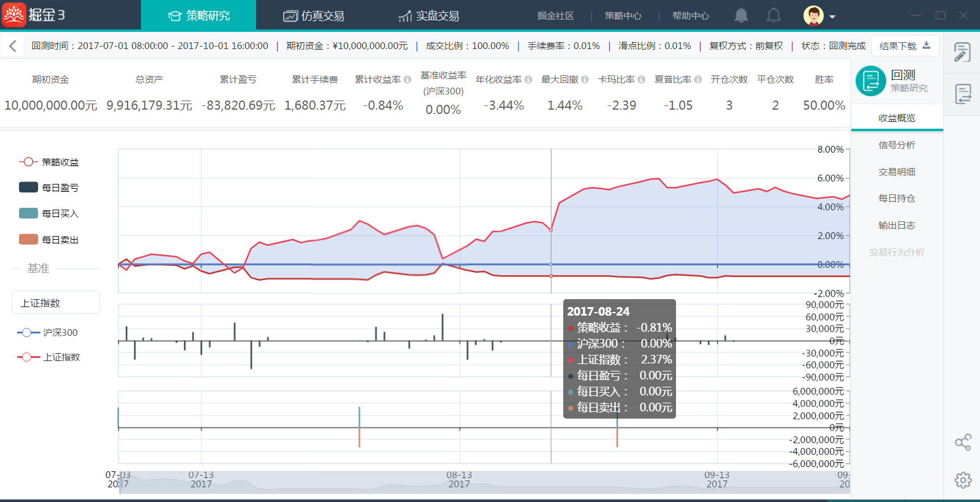Open notifications with the solid bell icon

click(x=741, y=15)
